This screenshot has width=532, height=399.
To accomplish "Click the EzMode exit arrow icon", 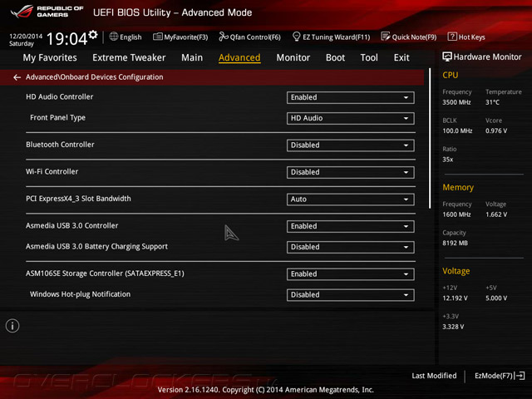I will (520, 376).
